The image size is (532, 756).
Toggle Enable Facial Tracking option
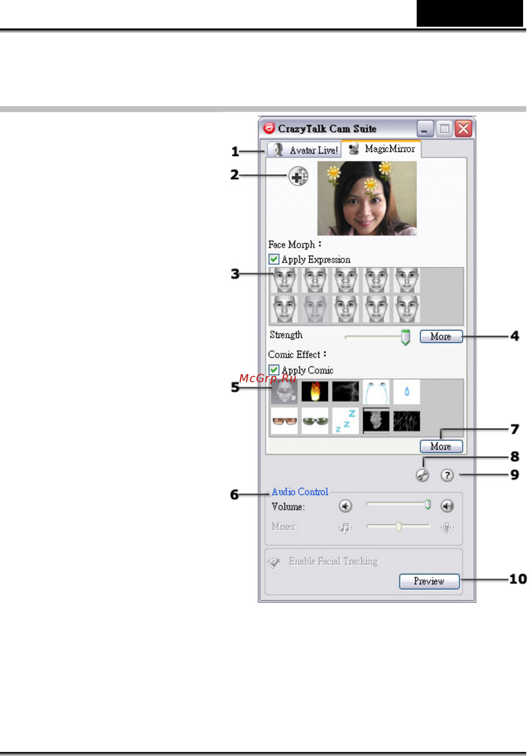coord(323,562)
